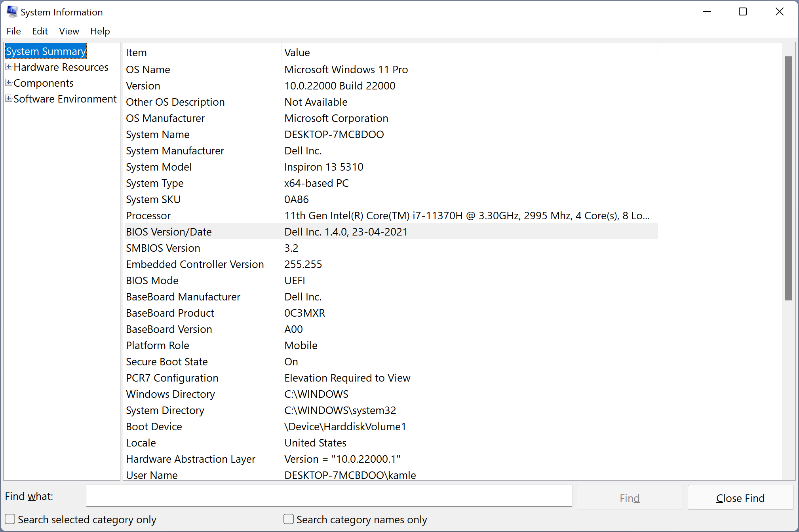Image resolution: width=799 pixels, height=532 pixels.
Task: Select the BIOS Version/Date row
Action: click(356, 232)
